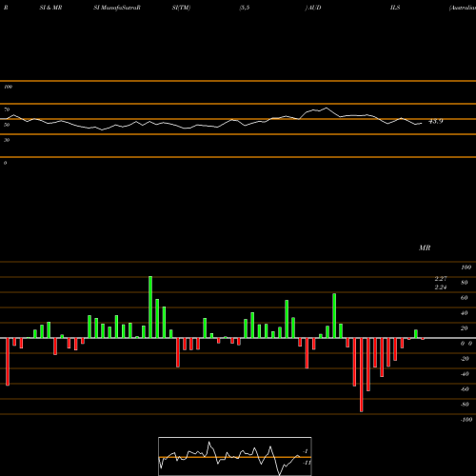
Task: Click the tallest green MR histogram bar
Action: tap(150, 307)
